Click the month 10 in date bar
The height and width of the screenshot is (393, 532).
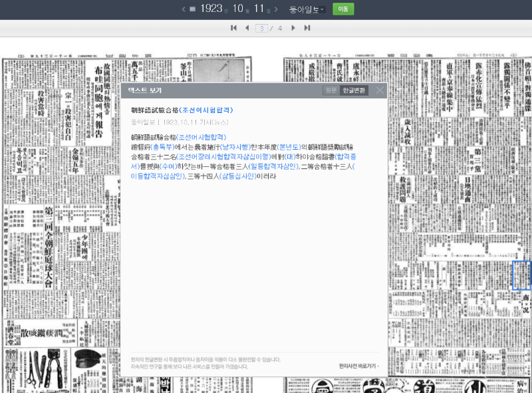click(x=238, y=9)
